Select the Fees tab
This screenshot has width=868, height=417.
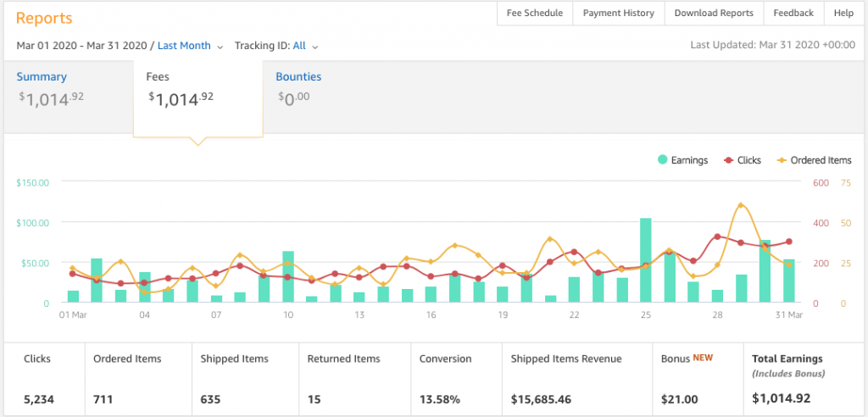[198, 87]
